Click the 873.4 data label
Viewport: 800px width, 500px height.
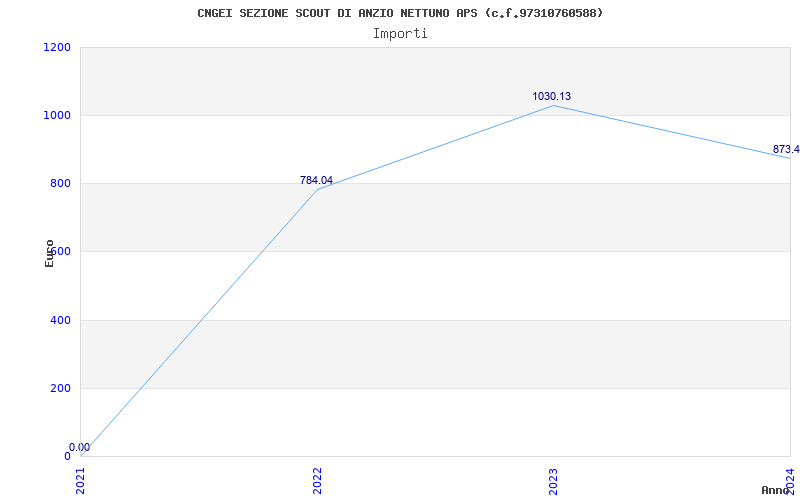coord(786,149)
